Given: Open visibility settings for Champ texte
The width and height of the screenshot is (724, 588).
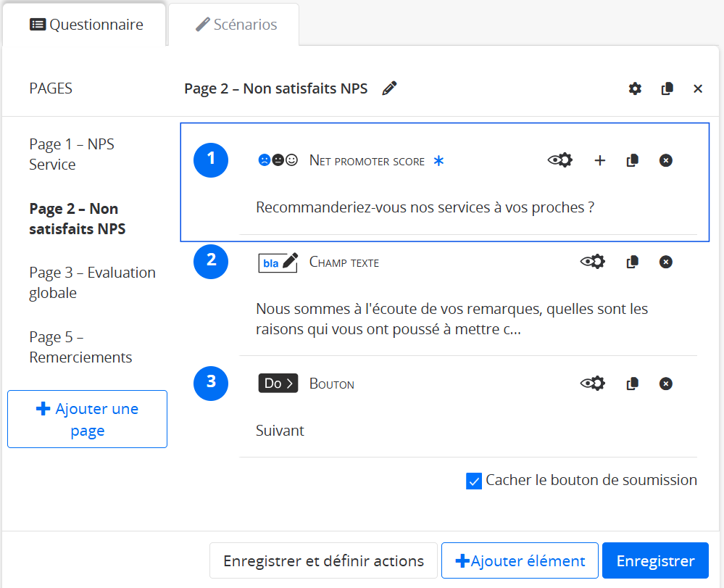Looking at the screenshot, I should (593, 262).
